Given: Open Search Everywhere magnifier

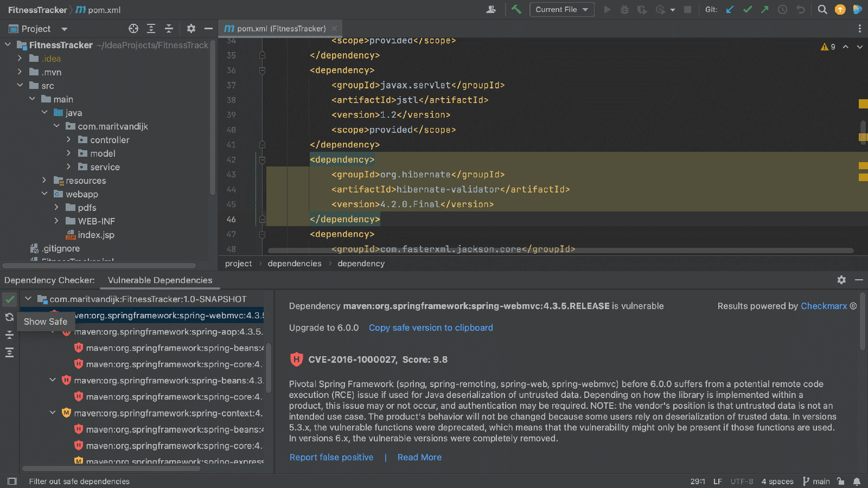Looking at the screenshot, I should click(x=822, y=9).
